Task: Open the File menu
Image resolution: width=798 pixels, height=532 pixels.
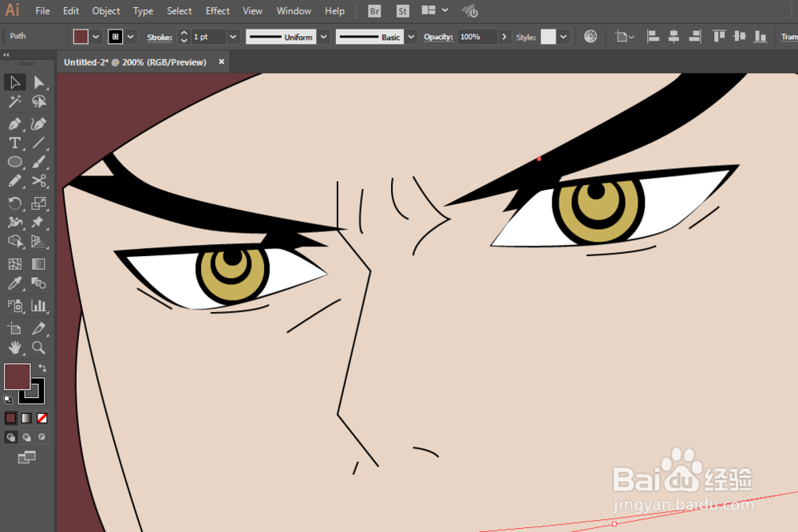Action: pos(42,10)
